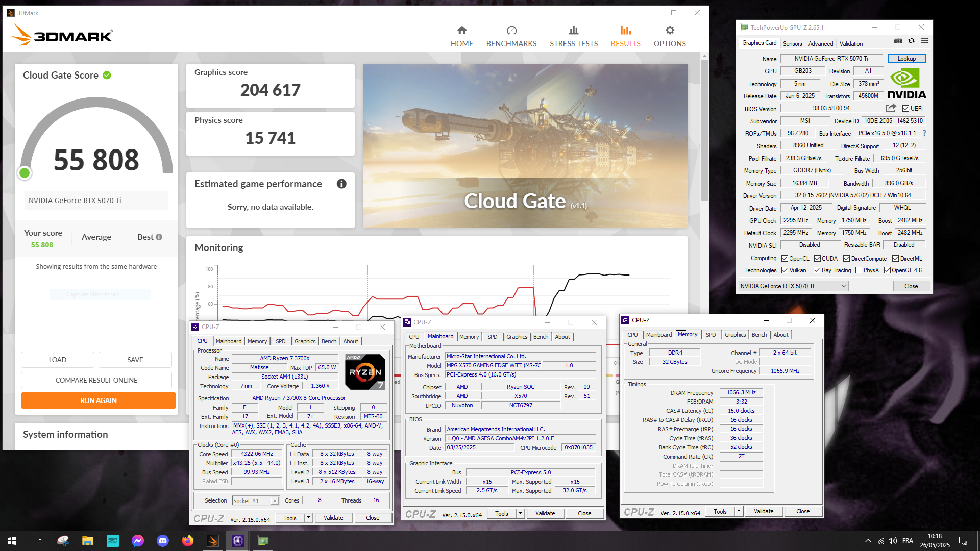This screenshot has width=980, height=551.
Task: Click the 3DMark vertical scrollbar
Action: [x=704, y=130]
